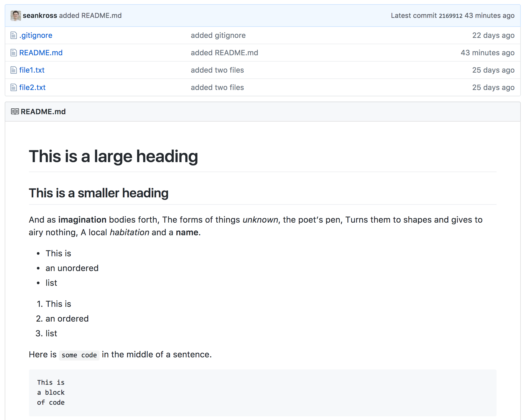Viewport: 526px width, 420px height.
Task: Open README.md row's 'added README.md' commit message
Action: (x=224, y=53)
